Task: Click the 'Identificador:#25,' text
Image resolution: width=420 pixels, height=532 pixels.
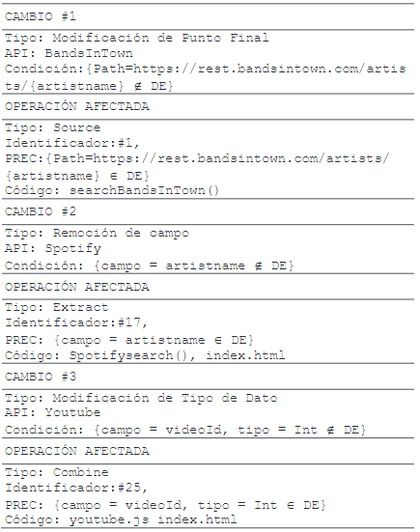Action: (76, 488)
